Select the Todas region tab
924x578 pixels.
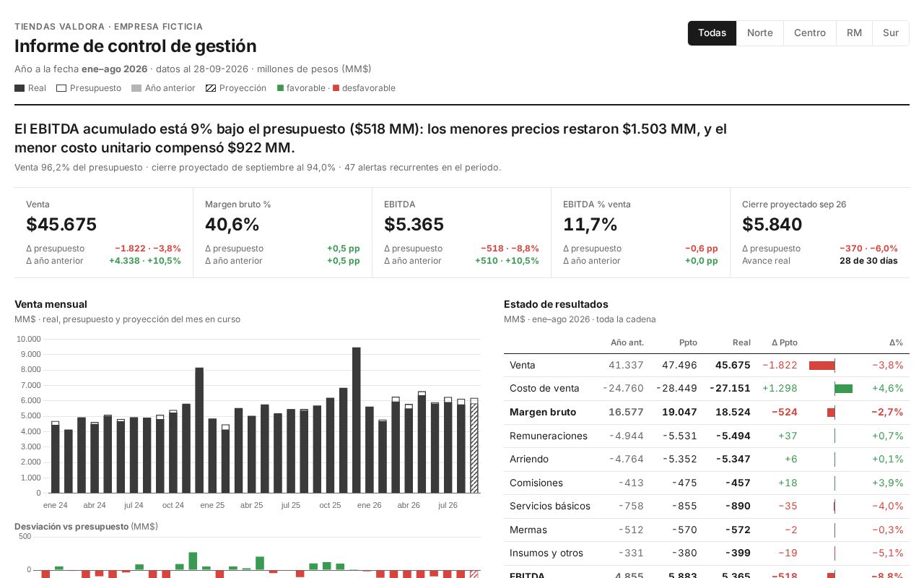tap(712, 33)
